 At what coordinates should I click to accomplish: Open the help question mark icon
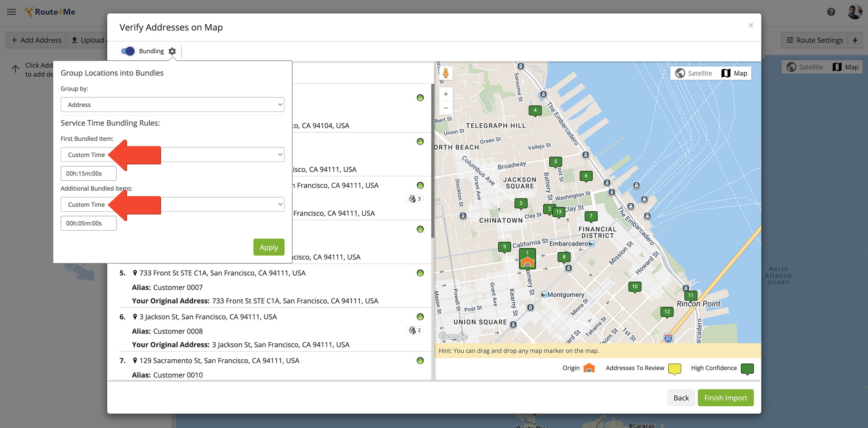831,12
